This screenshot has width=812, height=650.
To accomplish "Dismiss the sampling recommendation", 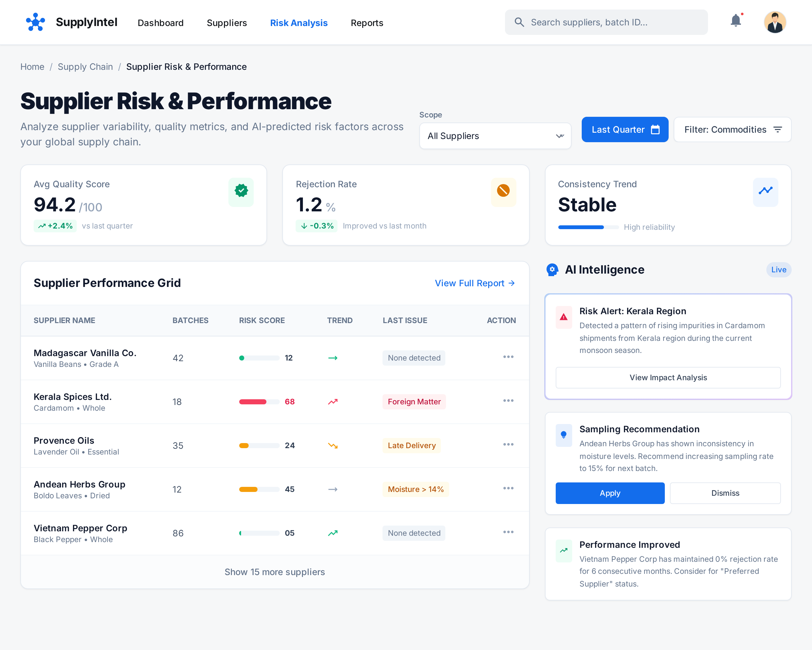I will click(725, 493).
